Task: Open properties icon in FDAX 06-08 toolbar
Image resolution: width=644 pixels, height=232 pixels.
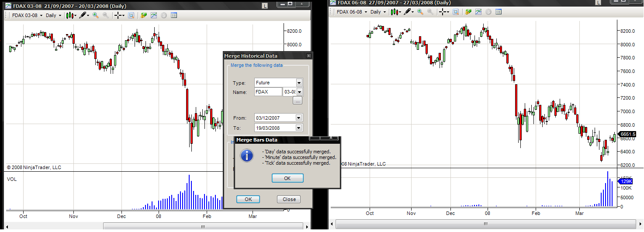Action: point(499,12)
